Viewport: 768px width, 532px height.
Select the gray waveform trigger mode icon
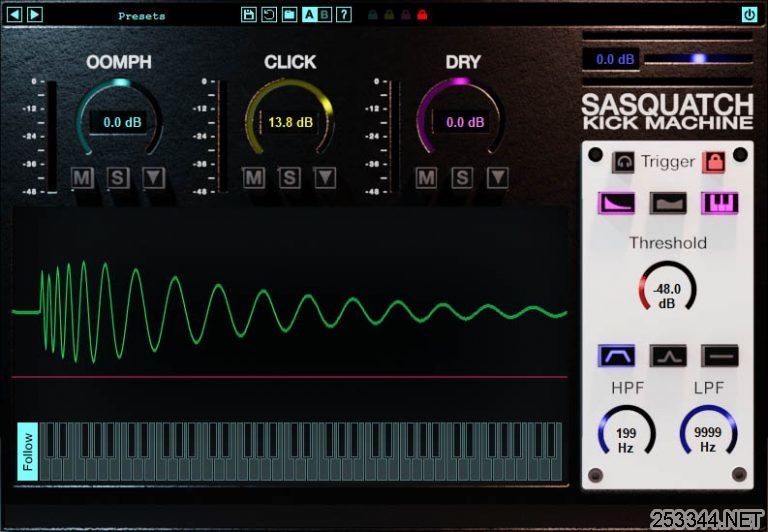coord(668,203)
